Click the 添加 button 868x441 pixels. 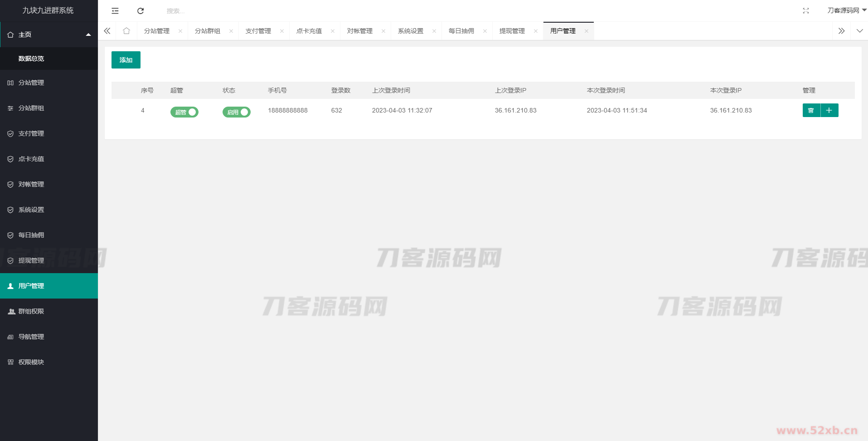coord(126,60)
